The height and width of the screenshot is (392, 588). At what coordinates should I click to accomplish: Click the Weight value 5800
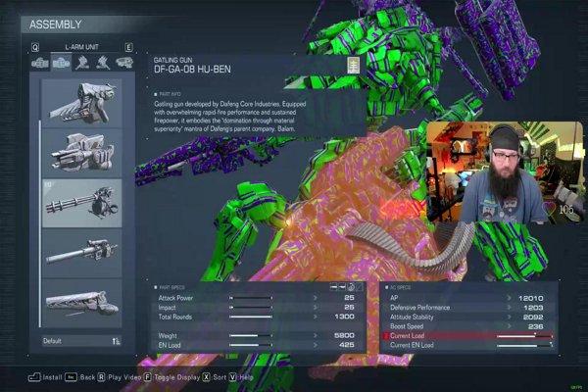[x=344, y=336]
